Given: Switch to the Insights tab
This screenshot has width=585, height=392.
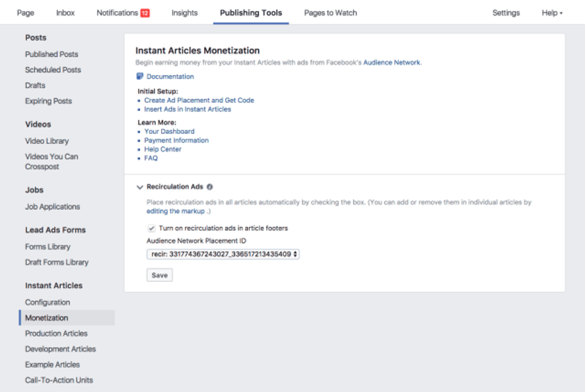Looking at the screenshot, I should [x=184, y=13].
